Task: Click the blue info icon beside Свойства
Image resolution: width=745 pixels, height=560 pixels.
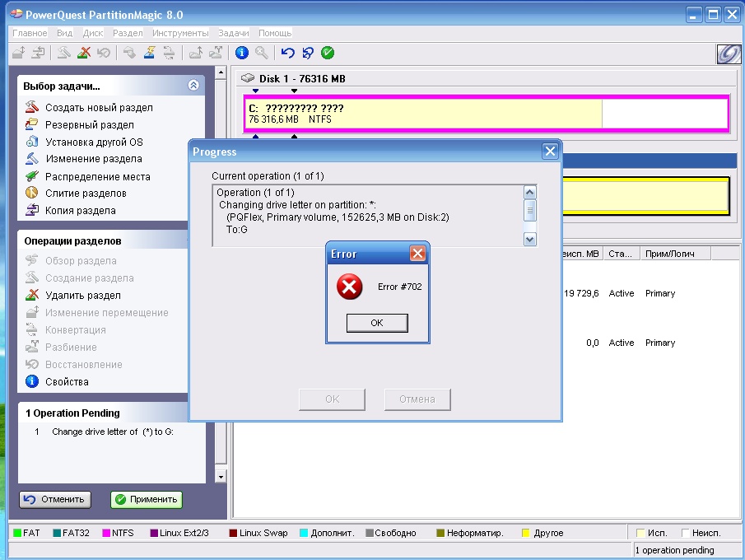Action: 32,381
